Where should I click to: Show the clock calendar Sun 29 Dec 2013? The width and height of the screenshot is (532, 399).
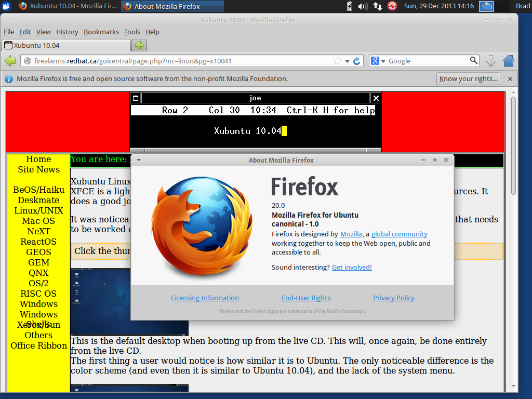[x=438, y=6]
